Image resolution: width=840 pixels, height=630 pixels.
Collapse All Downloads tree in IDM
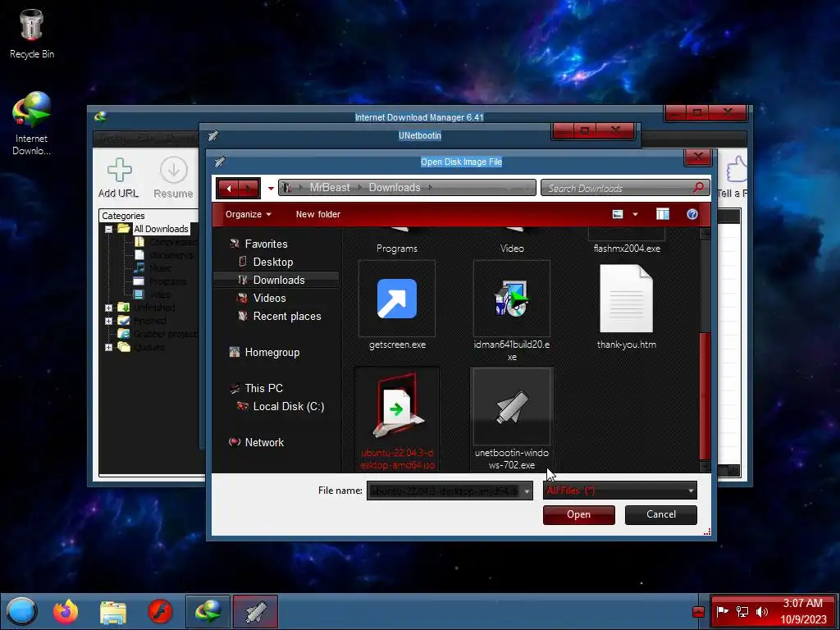tap(109, 230)
